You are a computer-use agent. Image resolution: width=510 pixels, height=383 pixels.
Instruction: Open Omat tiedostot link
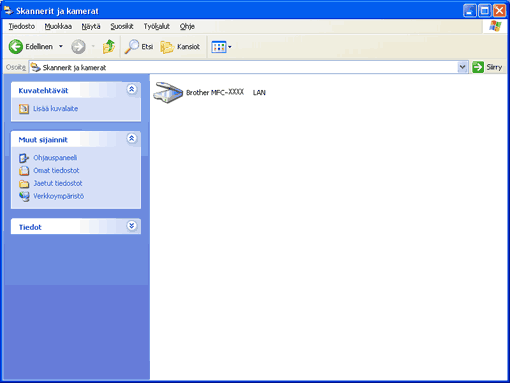tap(56, 171)
